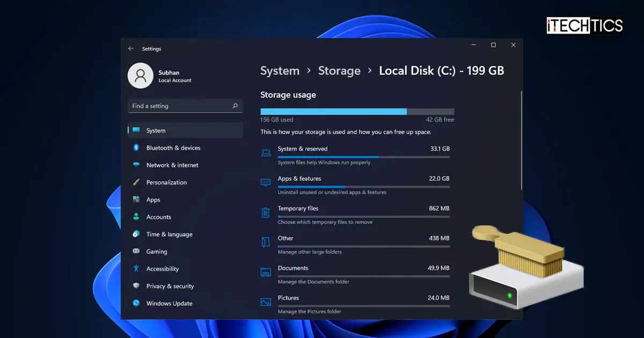Click the Other storage category icon
The width and height of the screenshot is (644, 338).
pos(266,242)
